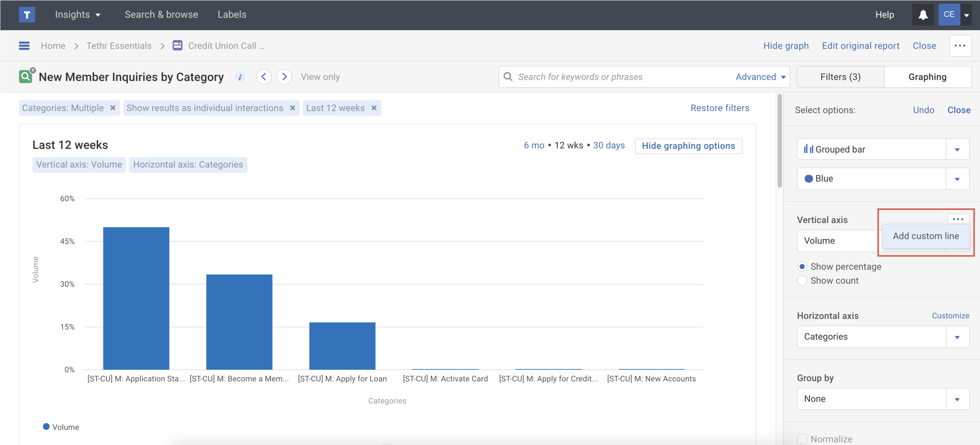Open the top-right more options ellipsis

coord(960,46)
